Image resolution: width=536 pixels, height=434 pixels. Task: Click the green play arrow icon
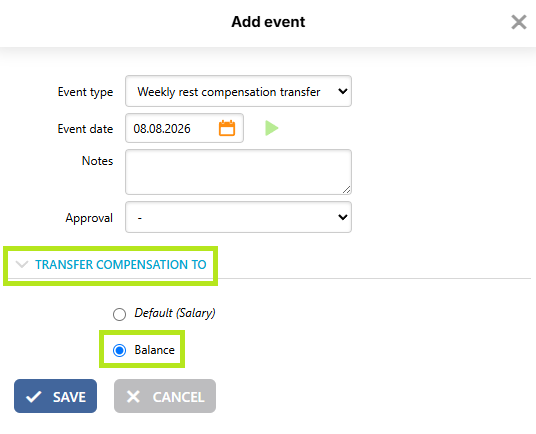(x=271, y=128)
